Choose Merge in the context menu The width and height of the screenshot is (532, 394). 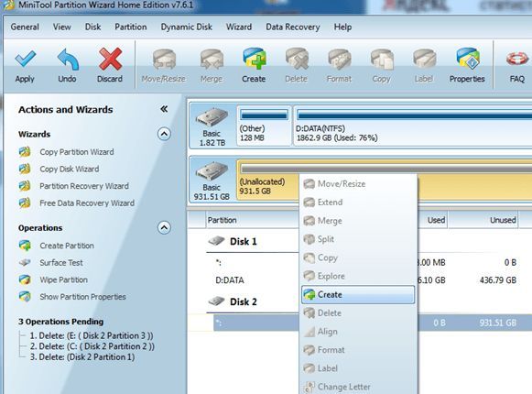tap(358, 221)
